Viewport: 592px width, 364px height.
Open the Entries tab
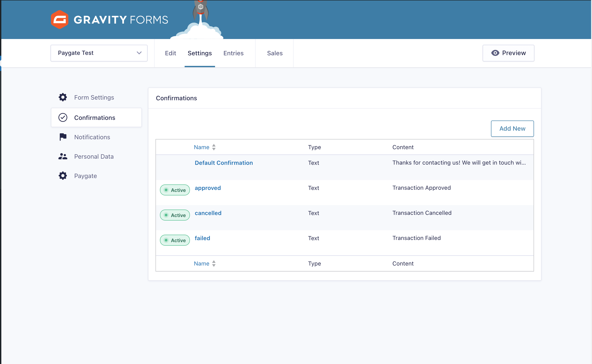click(x=234, y=53)
